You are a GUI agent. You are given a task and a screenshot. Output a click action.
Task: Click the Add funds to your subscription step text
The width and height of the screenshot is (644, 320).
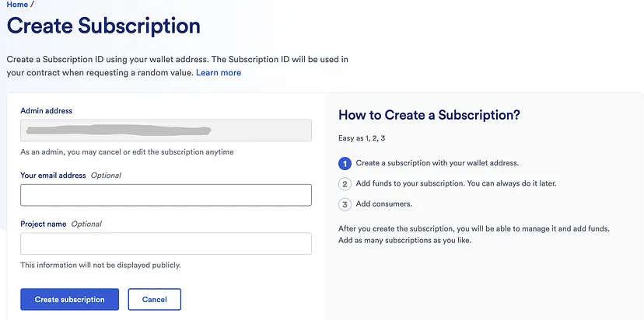(456, 184)
